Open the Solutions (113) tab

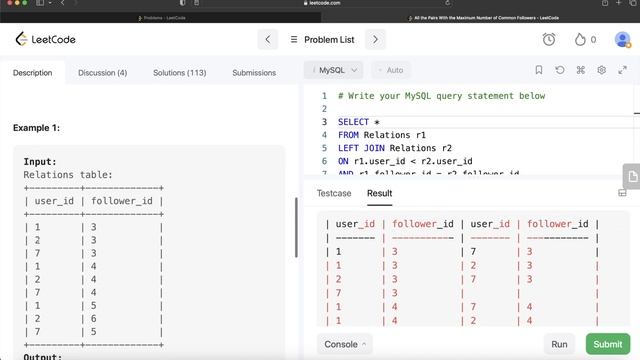(x=180, y=73)
